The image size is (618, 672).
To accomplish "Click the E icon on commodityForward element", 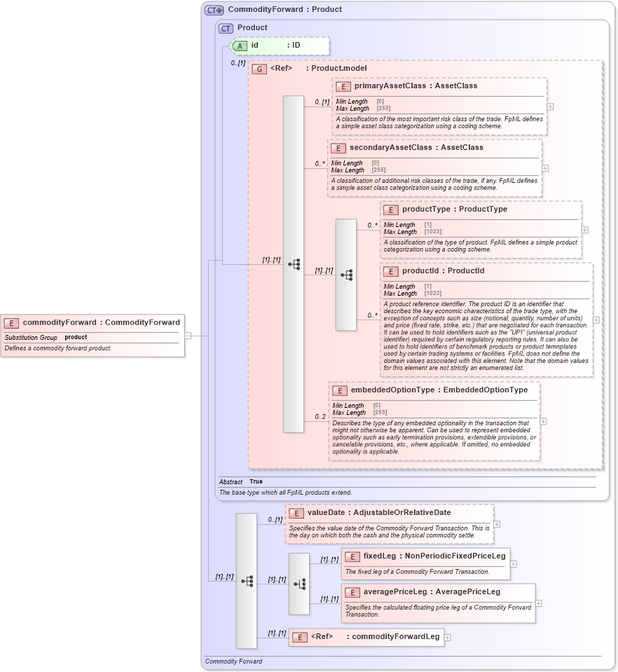I will pos(11,323).
